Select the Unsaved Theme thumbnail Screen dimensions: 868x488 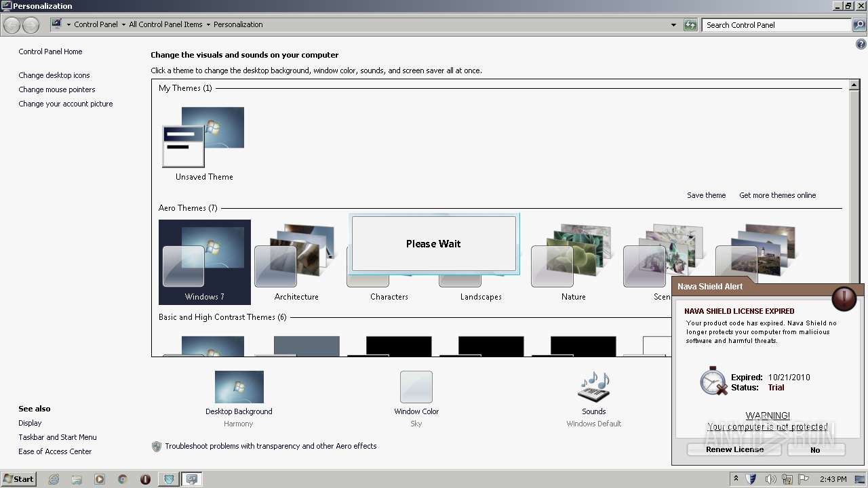click(203, 137)
